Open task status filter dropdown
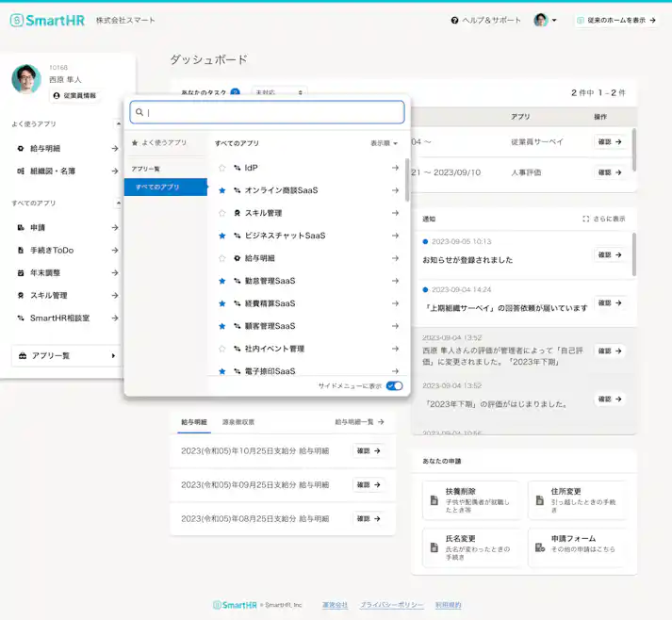672x620 pixels. (279, 92)
